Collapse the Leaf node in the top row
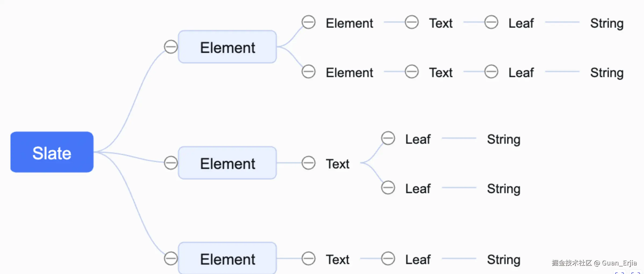The width and height of the screenshot is (644, 274). (x=491, y=22)
